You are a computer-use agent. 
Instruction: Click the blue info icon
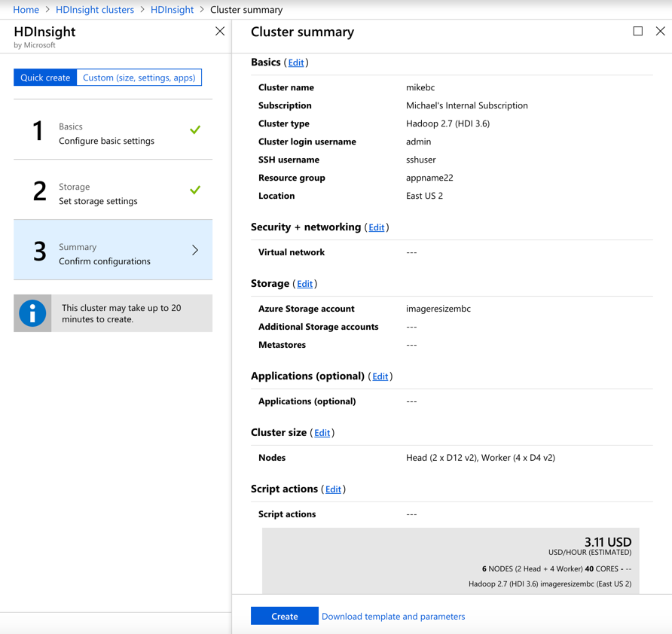pos(32,313)
